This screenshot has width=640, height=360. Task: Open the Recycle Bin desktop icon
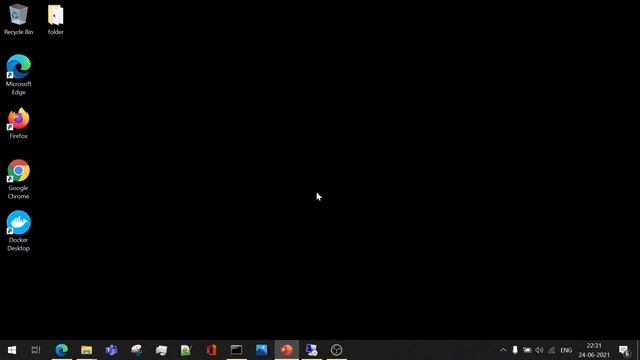pyautogui.click(x=18, y=19)
